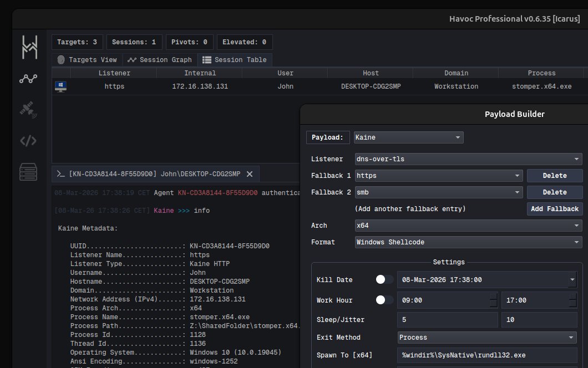This screenshot has height=368, width=588.
Task: Open the Kill Date date picker dropdown
Action: (572, 279)
